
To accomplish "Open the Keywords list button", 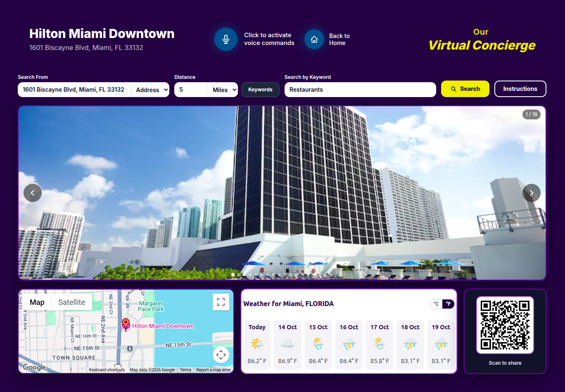I will (x=260, y=90).
